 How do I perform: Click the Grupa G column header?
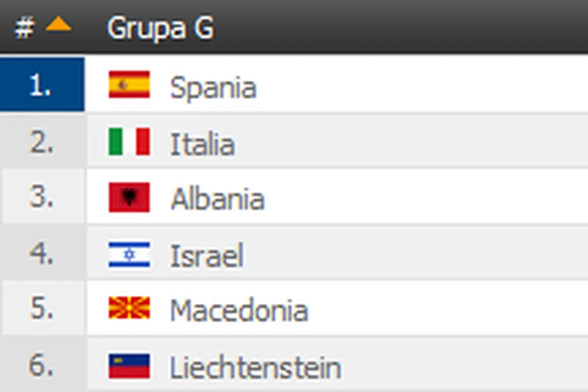pyautogui.click(x=160, y=27)
